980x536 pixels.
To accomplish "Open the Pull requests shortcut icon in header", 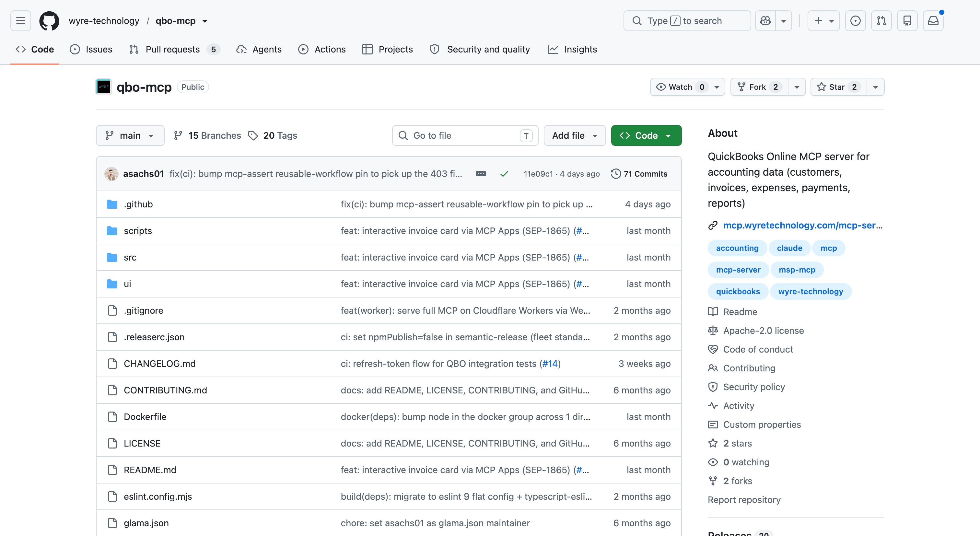I will (x=881, y=20).
